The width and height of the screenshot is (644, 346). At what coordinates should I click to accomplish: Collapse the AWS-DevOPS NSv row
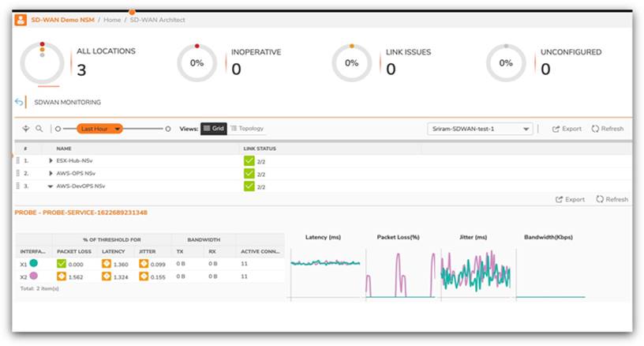[51, 186]
